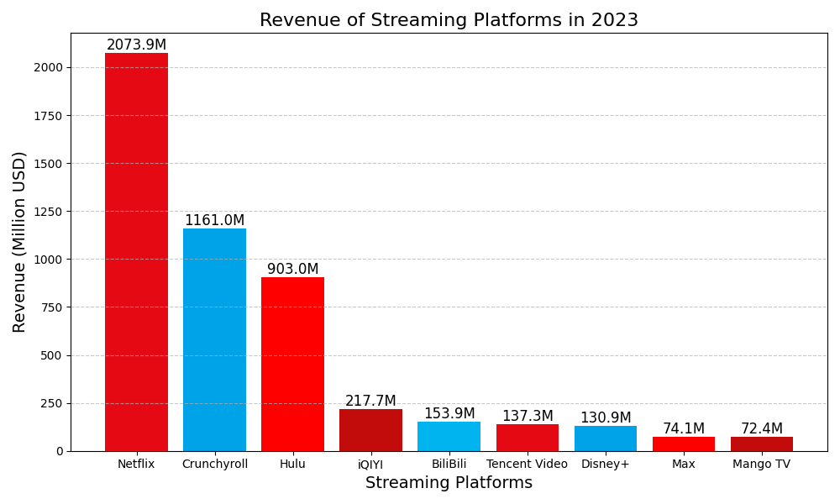Click the chart title 'Revenue of Streaming Platforms in 2023'

(x=449, y=20)
